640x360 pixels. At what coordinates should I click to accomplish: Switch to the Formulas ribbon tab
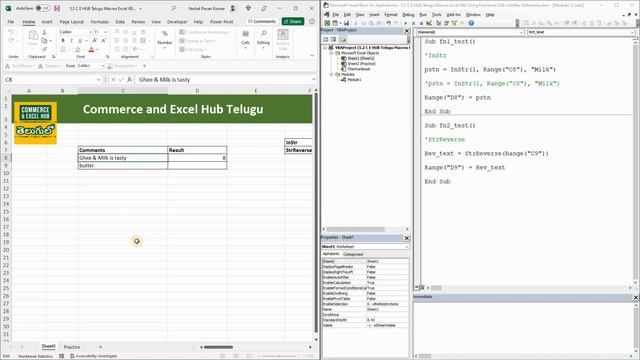[100, 22]
